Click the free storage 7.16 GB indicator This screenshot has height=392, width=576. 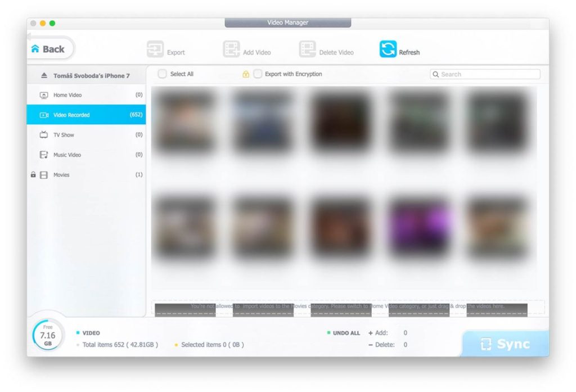[48, 335]
